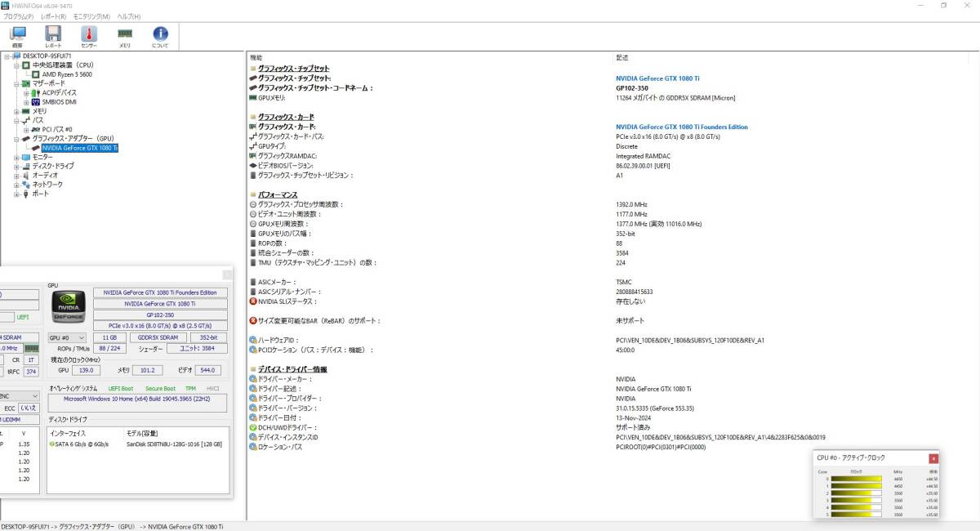Click the オーディオ speaker icon in the tree
Screen dimensions: 980x531
(x=26, y=175)
